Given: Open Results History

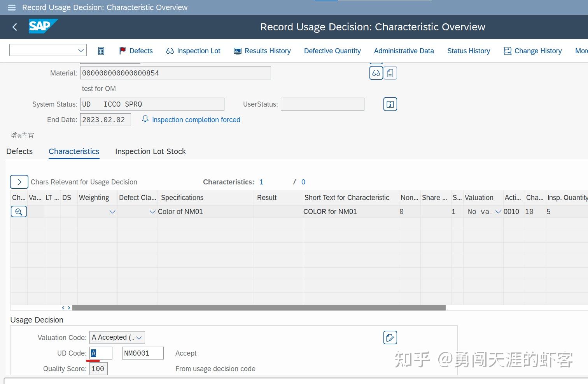Looking at the screenshot, I should [262, 51].
